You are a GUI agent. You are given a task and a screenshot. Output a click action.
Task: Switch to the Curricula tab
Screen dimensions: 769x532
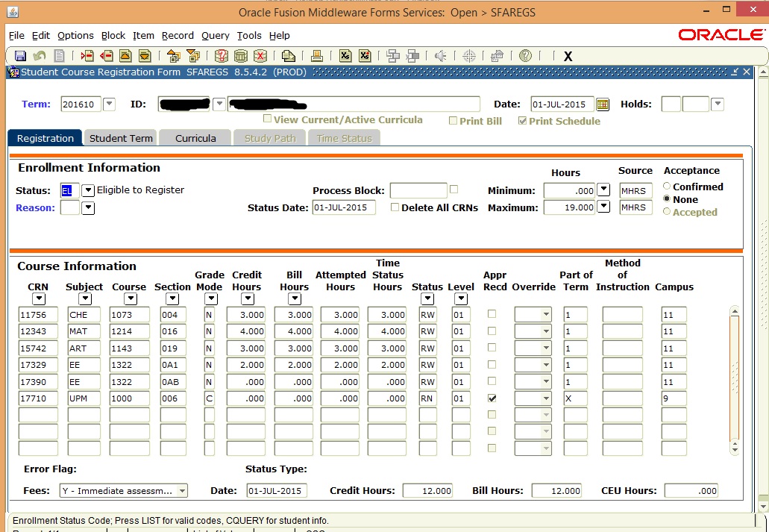pyautogui.click(x=195, y=138)
